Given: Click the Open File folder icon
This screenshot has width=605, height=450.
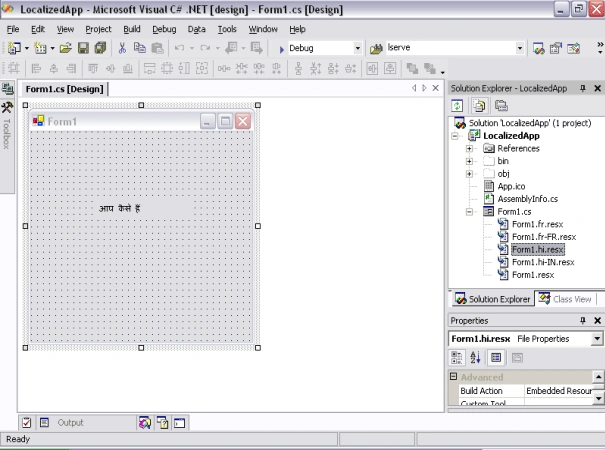Looking at the screenshot, I should coord(66,48).
